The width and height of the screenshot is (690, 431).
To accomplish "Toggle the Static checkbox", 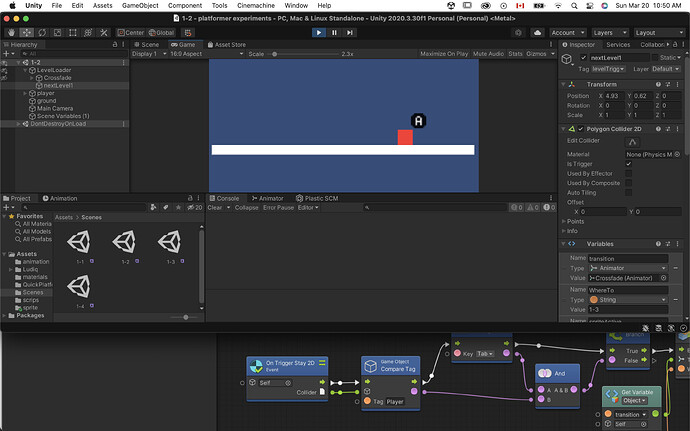I will pos(655,57).
